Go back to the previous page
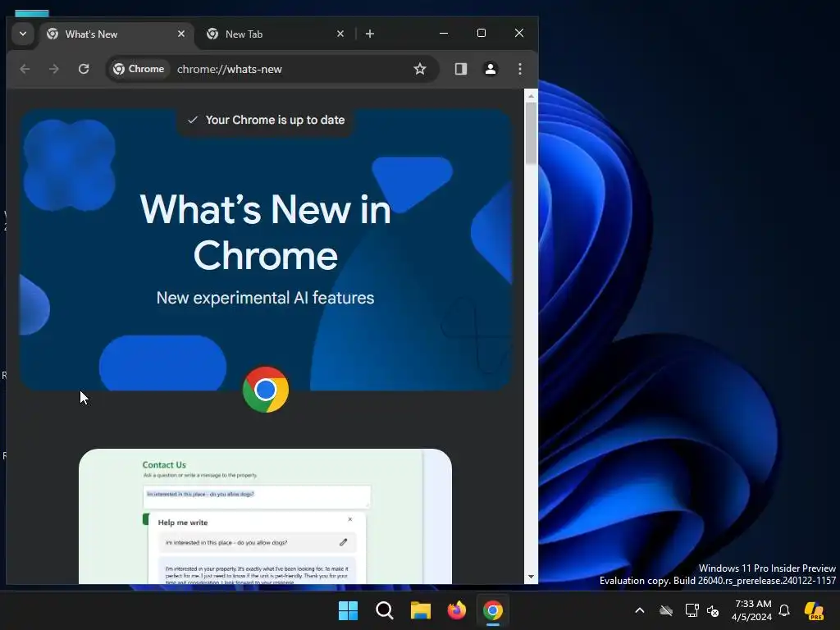This screenshot has width=840, height=630. [x=25, y=69]
